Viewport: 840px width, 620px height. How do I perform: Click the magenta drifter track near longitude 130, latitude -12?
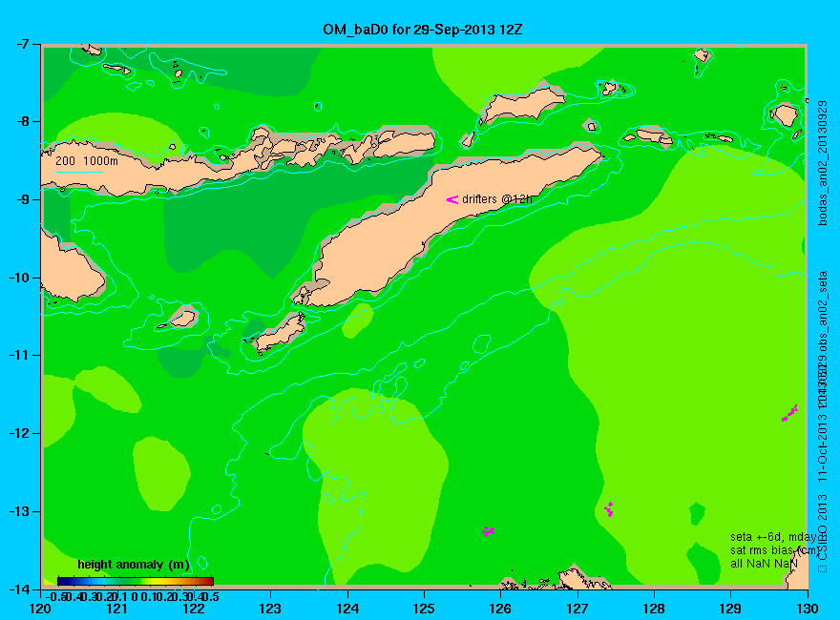pos(789,413)
